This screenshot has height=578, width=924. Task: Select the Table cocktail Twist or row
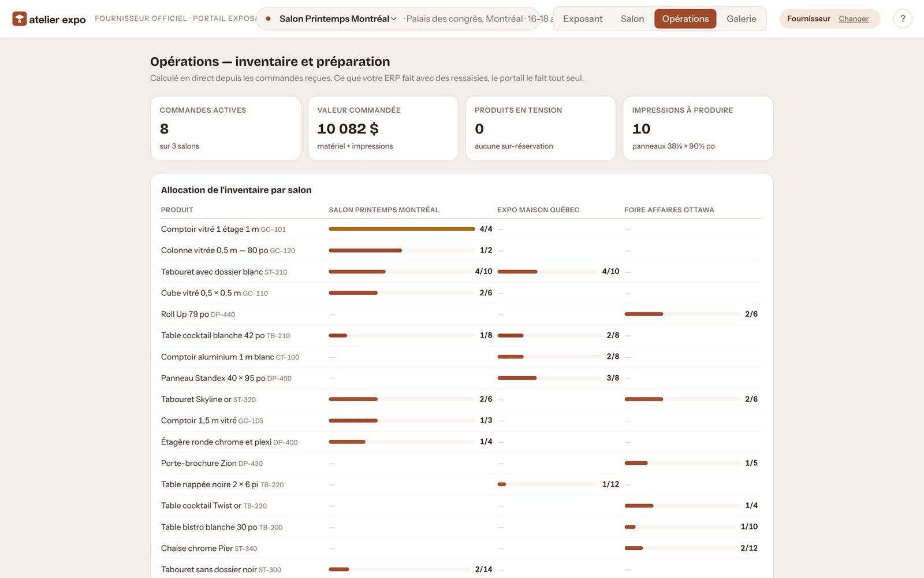(x=461, y=506)
